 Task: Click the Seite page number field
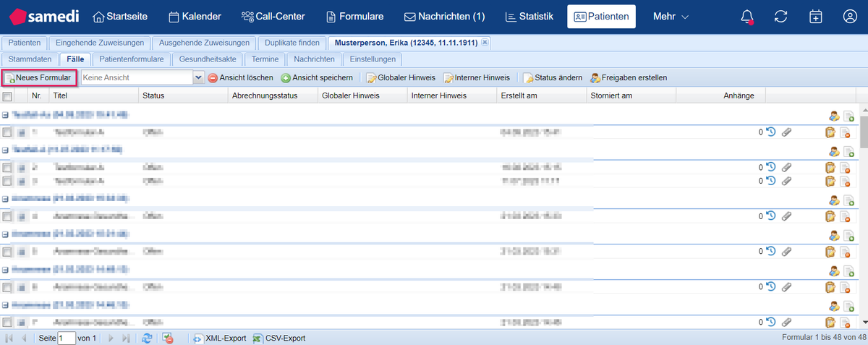67,338
